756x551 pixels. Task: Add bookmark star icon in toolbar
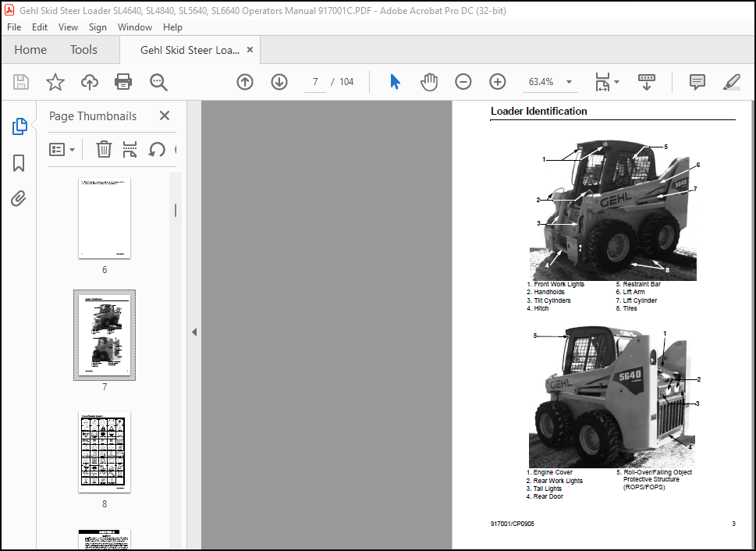click(55, 82)
